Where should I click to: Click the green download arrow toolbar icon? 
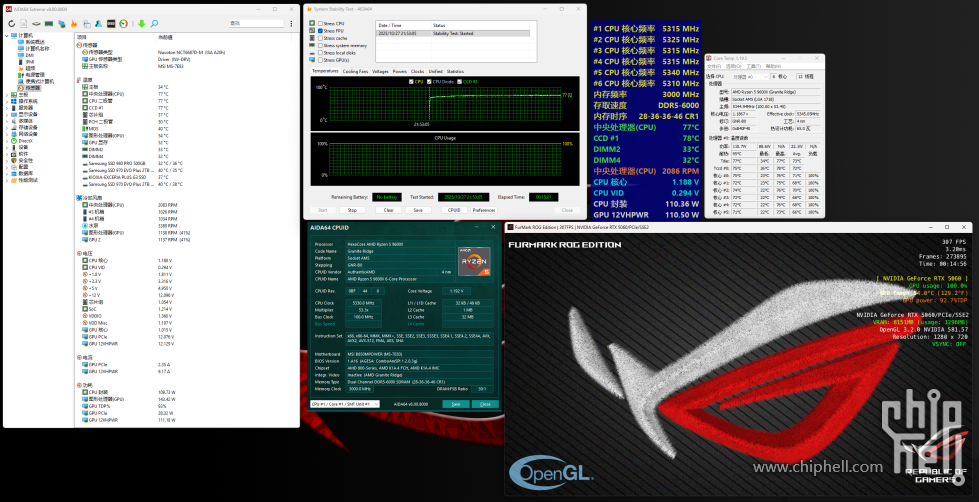[141, 22]
